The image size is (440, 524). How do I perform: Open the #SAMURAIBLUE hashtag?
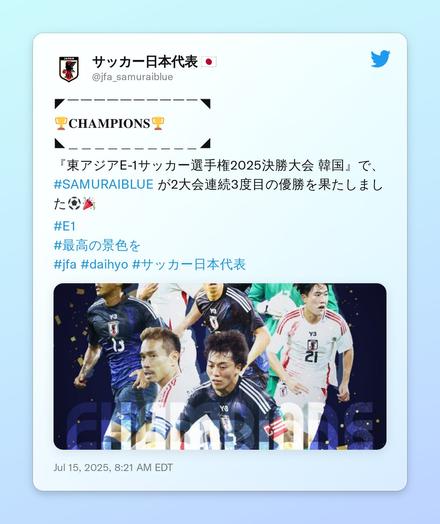click(104, 184)
